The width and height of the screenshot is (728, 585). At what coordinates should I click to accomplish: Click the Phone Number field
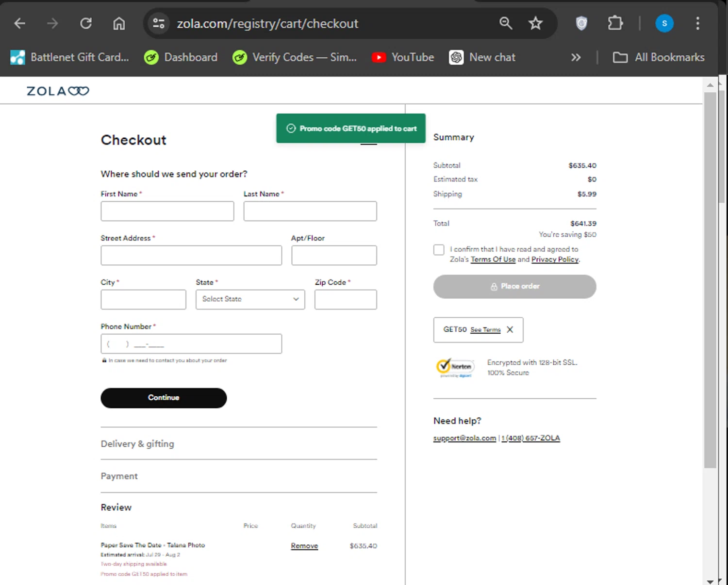coord(191,343)
